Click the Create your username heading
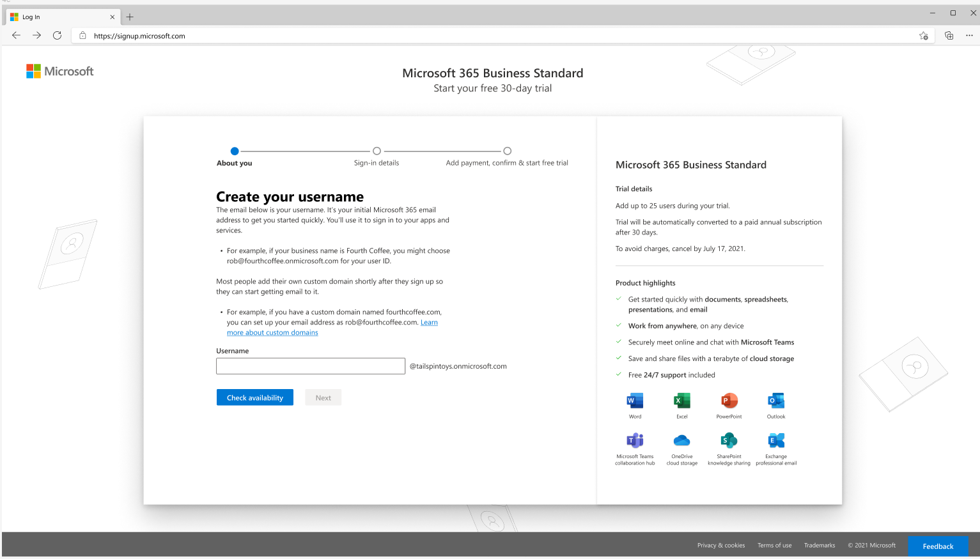 pyautogui.click(x=290, y=197)
